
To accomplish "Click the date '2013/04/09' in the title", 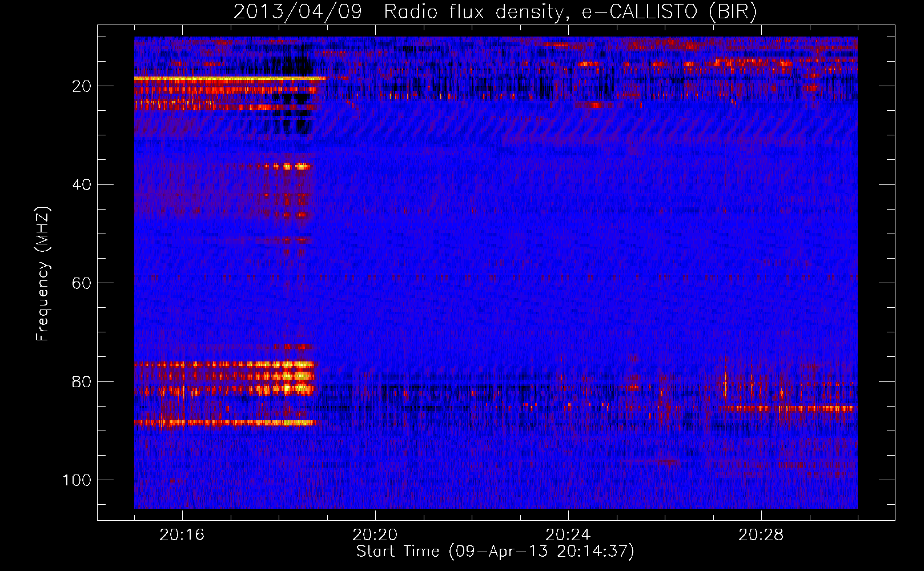I will point(298,12).
